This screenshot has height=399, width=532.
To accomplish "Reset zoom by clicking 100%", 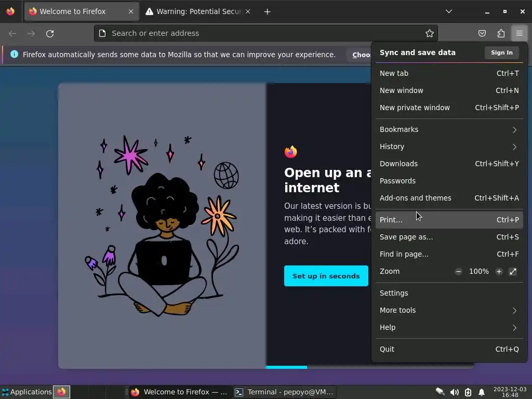I will coord(478,271).
